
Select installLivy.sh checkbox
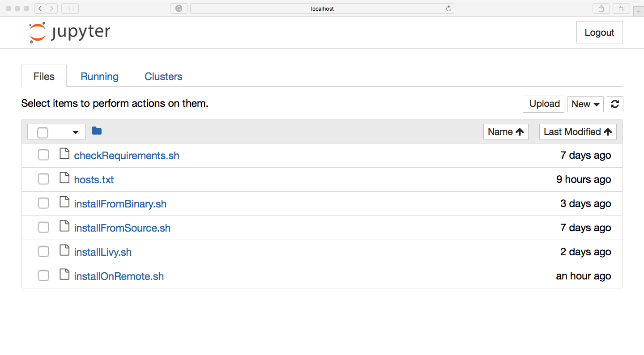[43, 252]
